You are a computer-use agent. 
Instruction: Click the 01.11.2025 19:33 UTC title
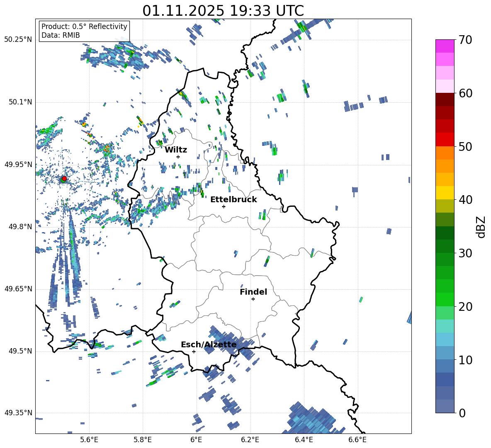tap(223, 11)
